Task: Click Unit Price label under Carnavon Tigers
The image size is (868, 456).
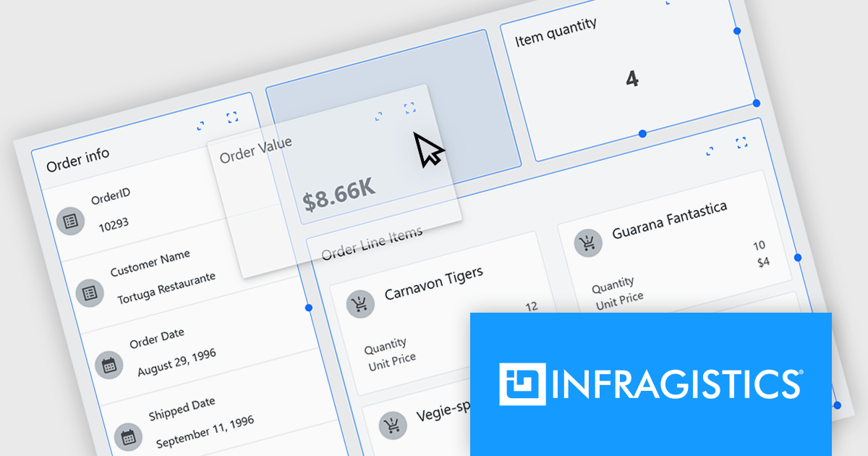Action: [x=392, y=360]
